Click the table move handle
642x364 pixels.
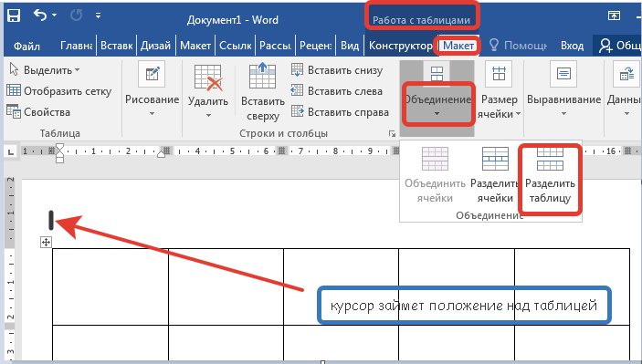(x=46, y=242)
